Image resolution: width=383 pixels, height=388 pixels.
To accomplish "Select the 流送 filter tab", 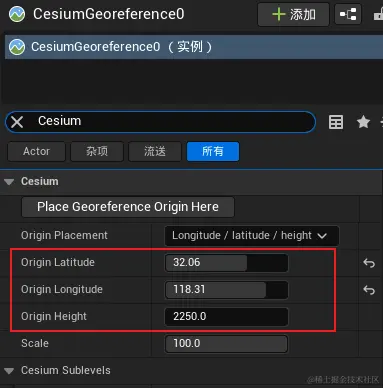I will pyautogui.click(x=155, y=152).
